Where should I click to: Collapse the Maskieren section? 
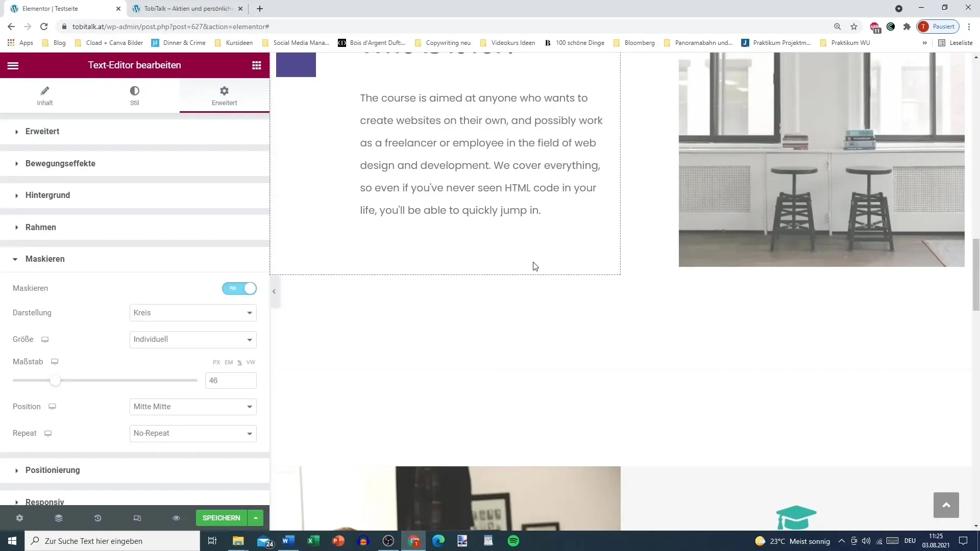point(135,259)
